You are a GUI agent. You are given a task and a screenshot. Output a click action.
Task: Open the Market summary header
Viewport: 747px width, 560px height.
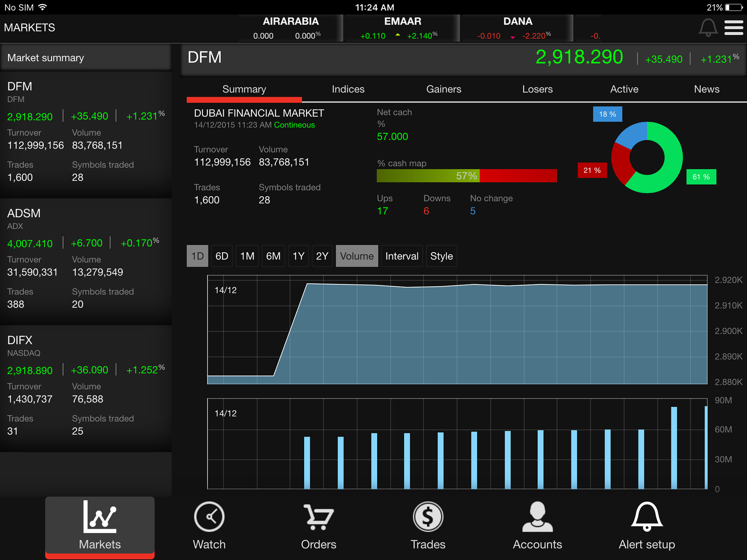(x=86, y=58)
